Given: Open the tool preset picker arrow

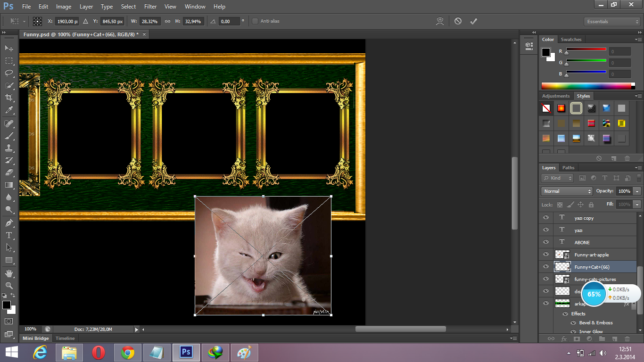Looking at the screenshot, I should [x=24, y=21].
